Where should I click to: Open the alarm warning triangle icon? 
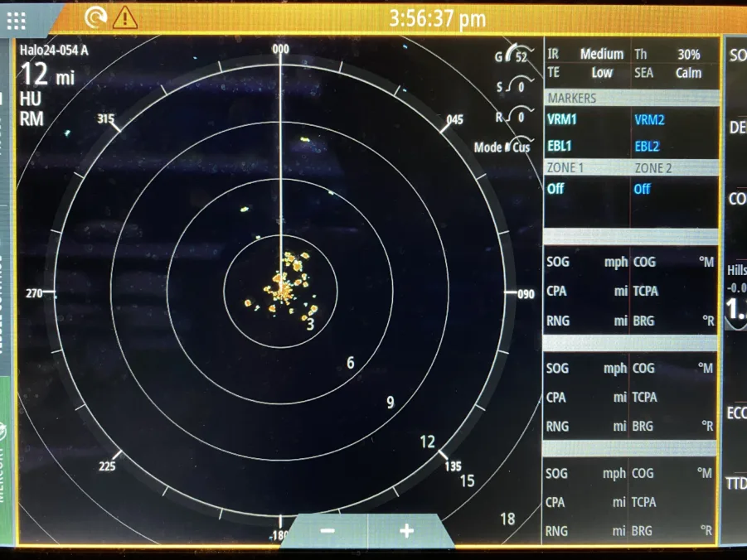[124, 17]
